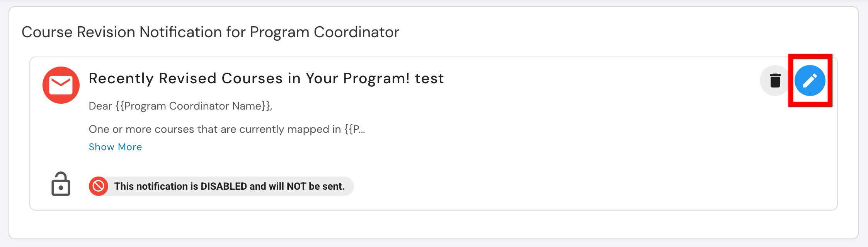Click "currently mapped" in the preview text

point(276,129)
